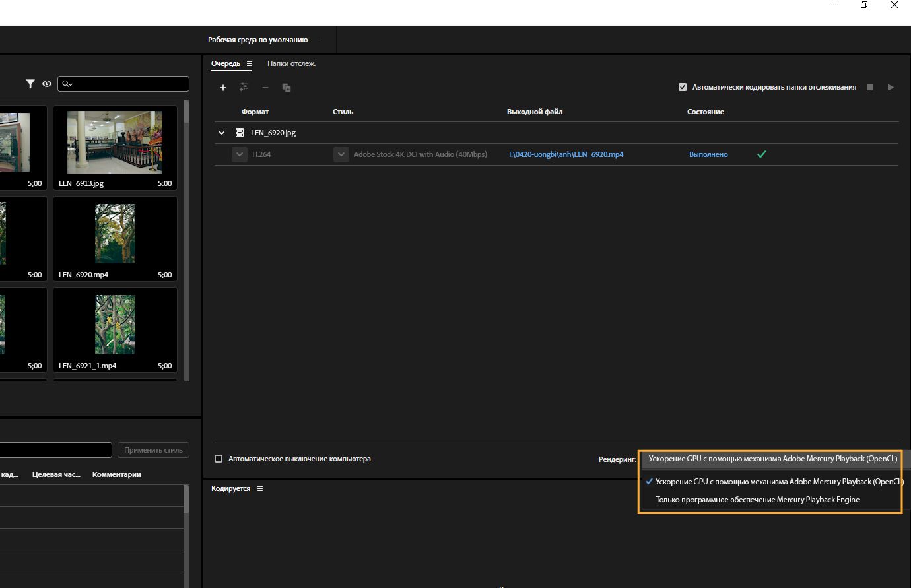Click the media browser search field

123,84
